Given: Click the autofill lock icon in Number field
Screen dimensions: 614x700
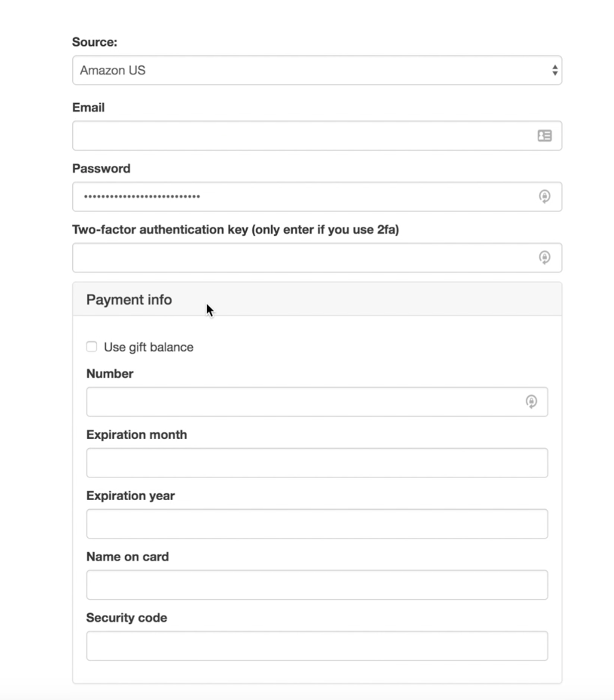Looking at the screenshot, I should click(531, 402).
